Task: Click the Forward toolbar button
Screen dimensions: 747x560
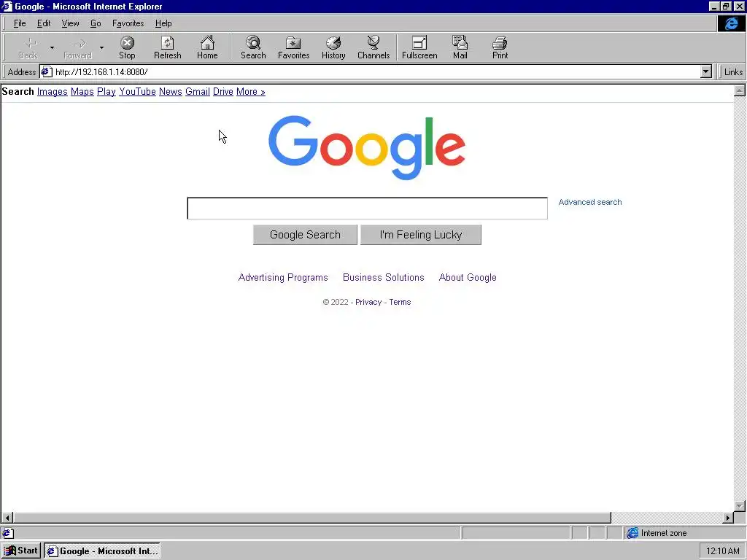Action: [x=77, y=47]
